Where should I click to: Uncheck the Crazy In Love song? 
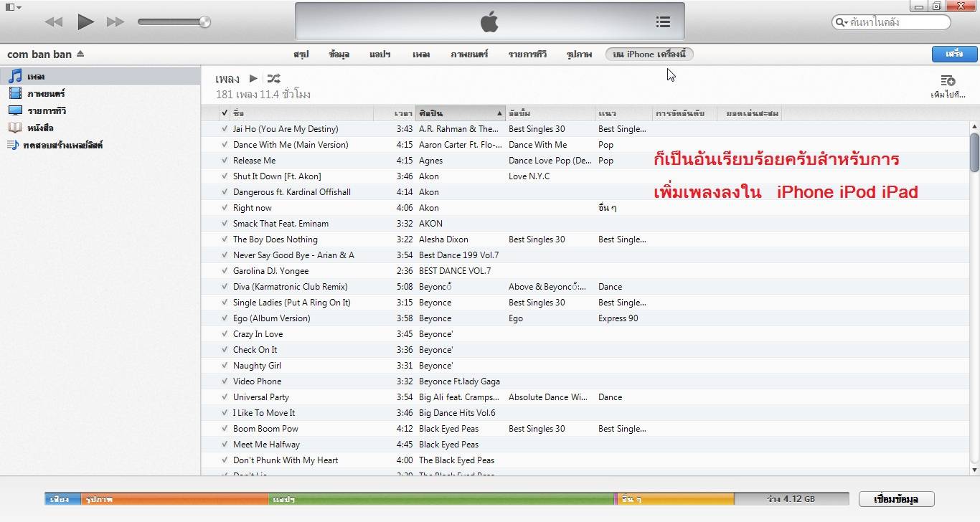pyautogui.click(x=225, y=334)
